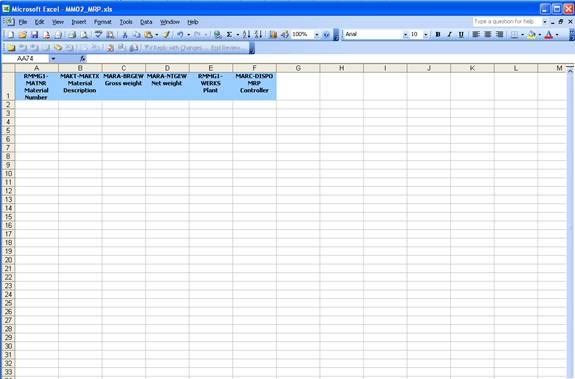Sort ascending with the A-Z icon

point(246,34)
